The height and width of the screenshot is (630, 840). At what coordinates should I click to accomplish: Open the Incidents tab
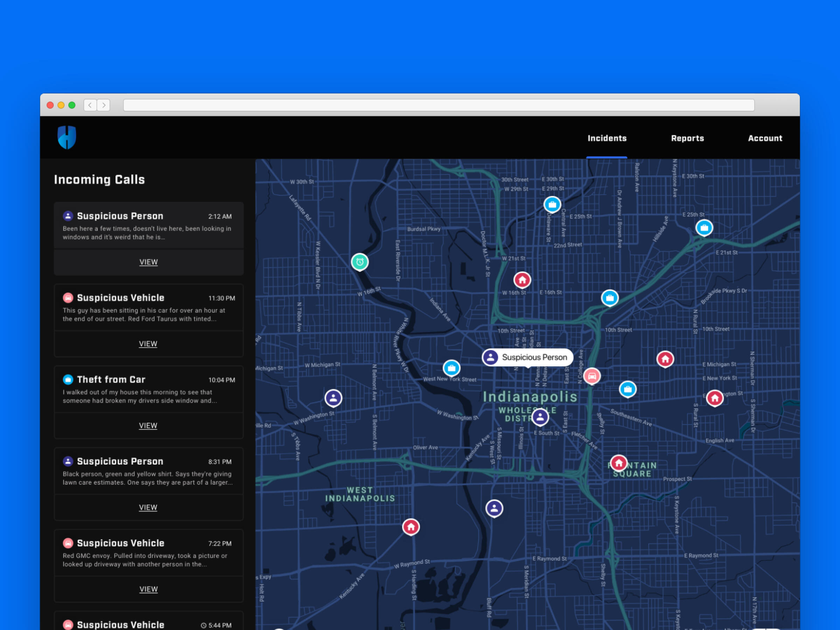[607, 138]
